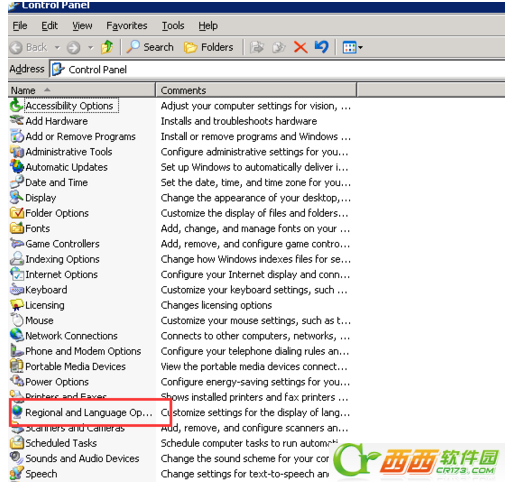Expand the Back history dropdown arrow
The height and width of the screenshot is (482, 505).
tap(57, 47)
